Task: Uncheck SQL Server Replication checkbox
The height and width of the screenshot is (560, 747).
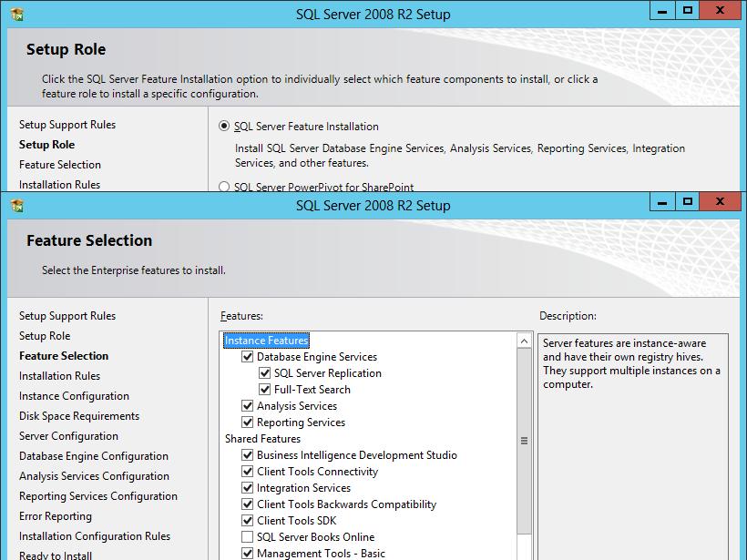Action: (264, 372)
